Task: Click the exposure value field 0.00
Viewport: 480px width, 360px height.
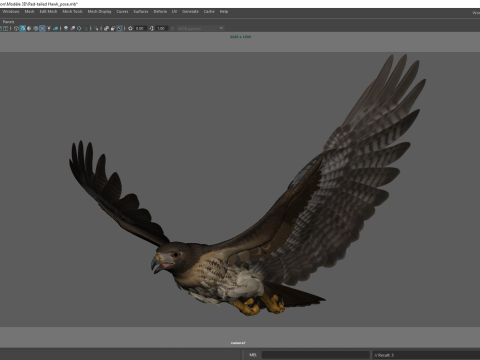Action: 140,28
